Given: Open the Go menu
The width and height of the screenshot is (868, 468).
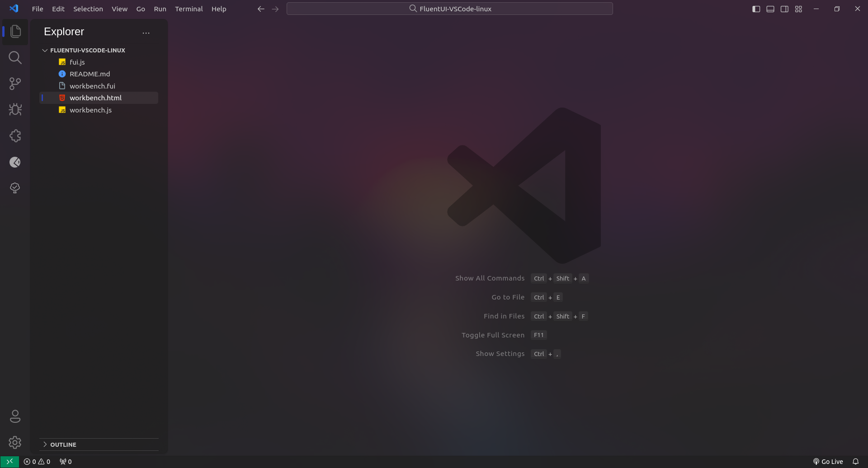Looking at the screenshot, I should pyautogui.click(x=141, y=9).
